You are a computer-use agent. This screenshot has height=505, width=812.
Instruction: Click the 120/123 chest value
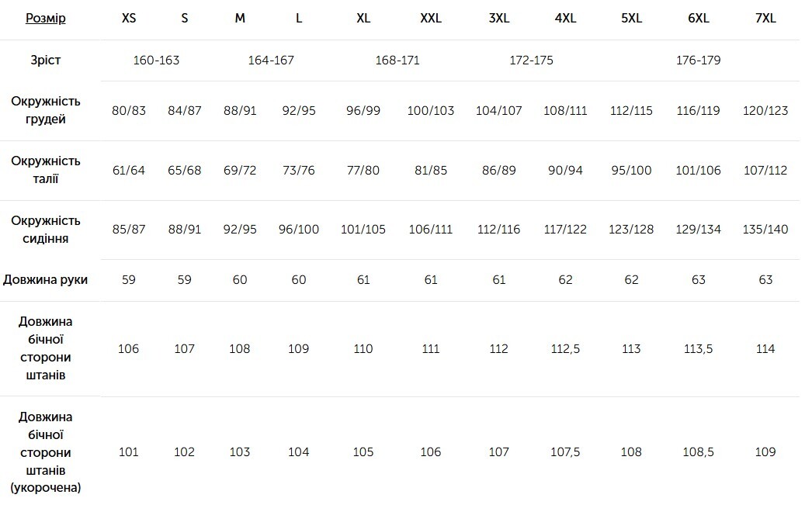(765, 110)
